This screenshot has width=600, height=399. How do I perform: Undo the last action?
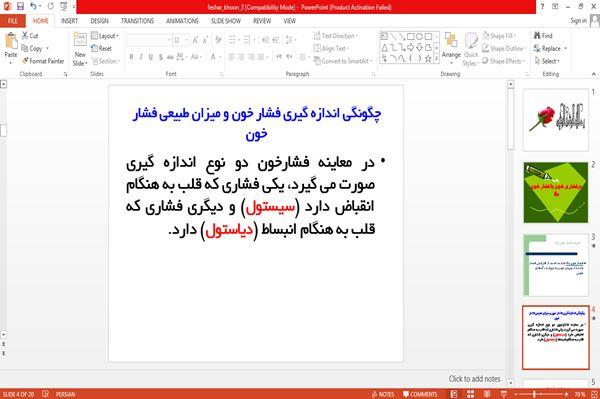tap(34, 7)
